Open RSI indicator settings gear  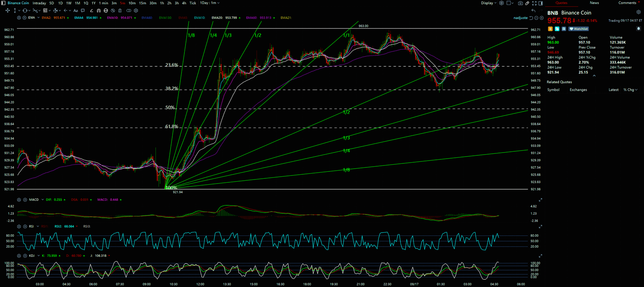[19, 226]
